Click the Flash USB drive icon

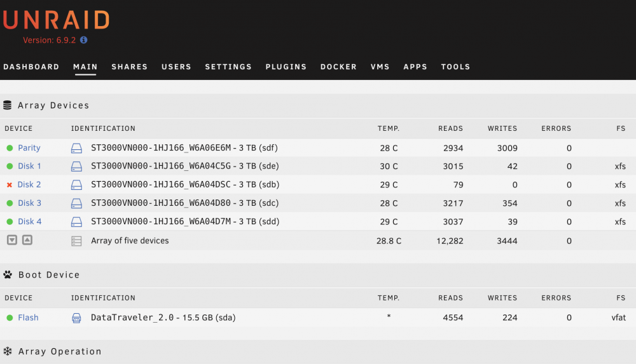76,318
